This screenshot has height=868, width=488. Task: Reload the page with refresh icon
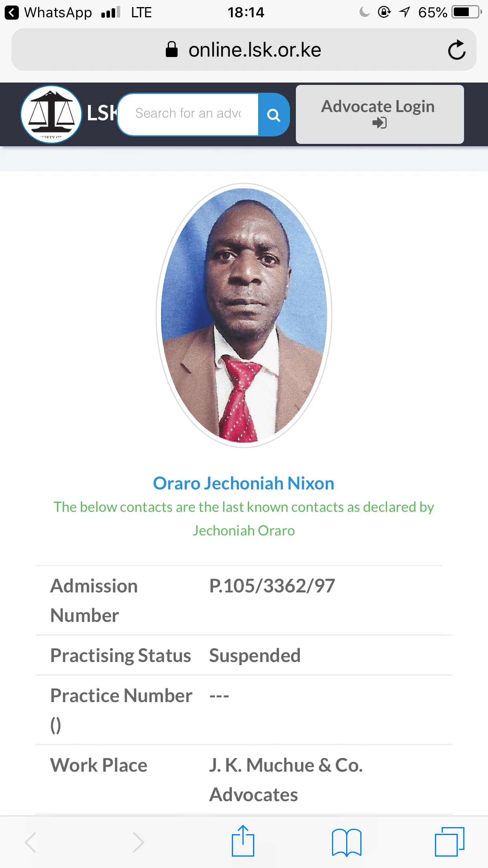(x=457, y=50)
